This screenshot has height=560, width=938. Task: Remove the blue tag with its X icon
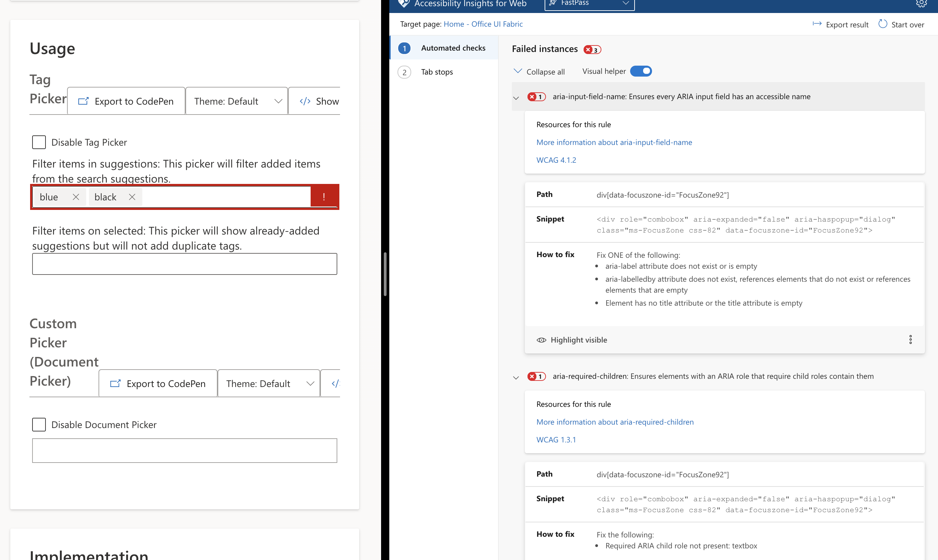[76, 197]
